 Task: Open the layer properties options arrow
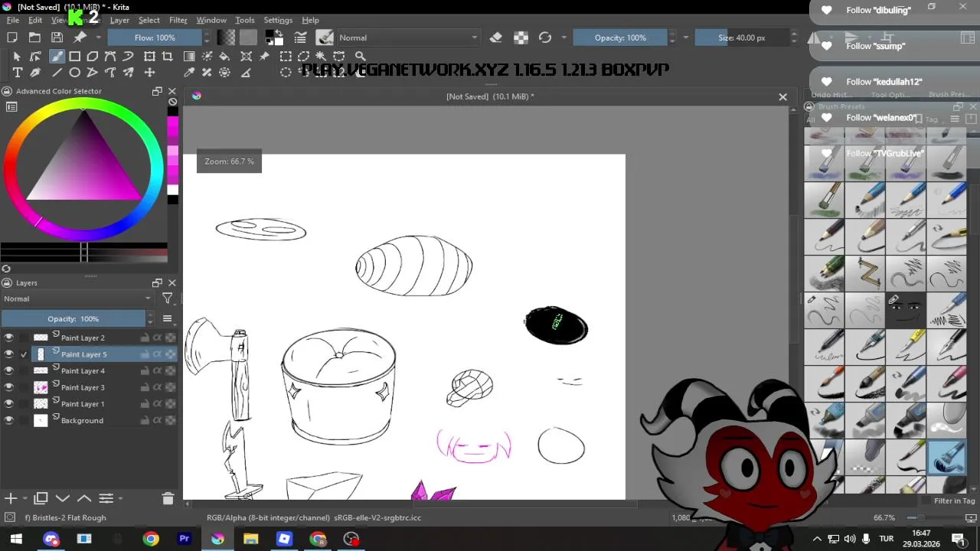120,499
